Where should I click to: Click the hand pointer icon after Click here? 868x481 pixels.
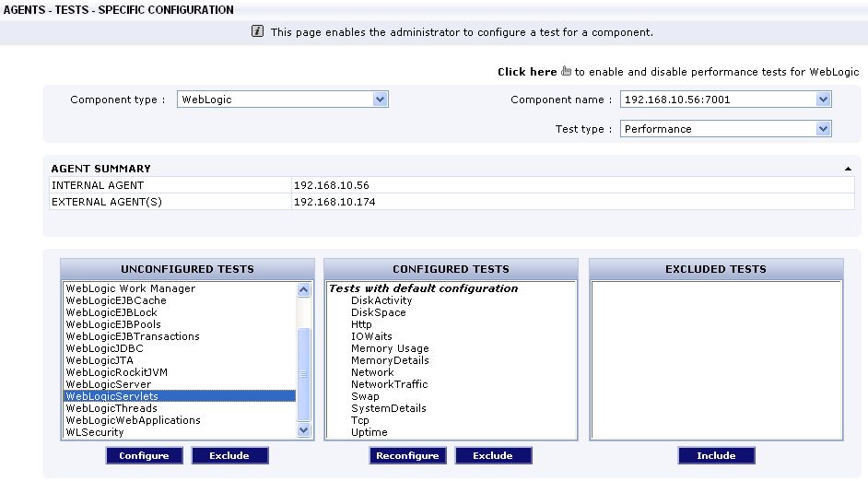[x=566, y=71]
